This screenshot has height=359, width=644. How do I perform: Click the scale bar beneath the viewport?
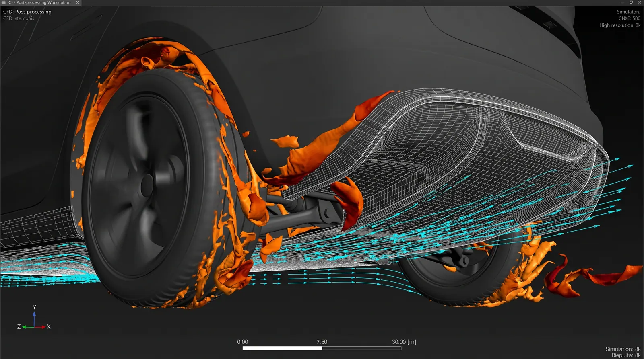[322, 348]
